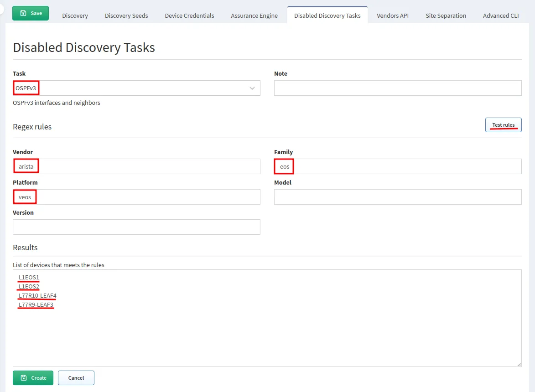Click the Create button
The height and width of the screenshot is (392, 535).
point(33,378)
